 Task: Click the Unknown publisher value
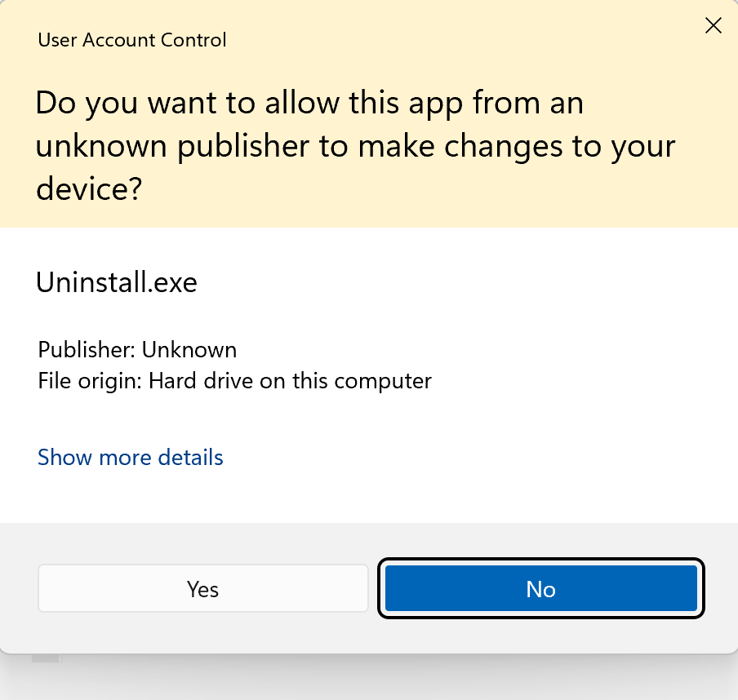coord(189,350)
